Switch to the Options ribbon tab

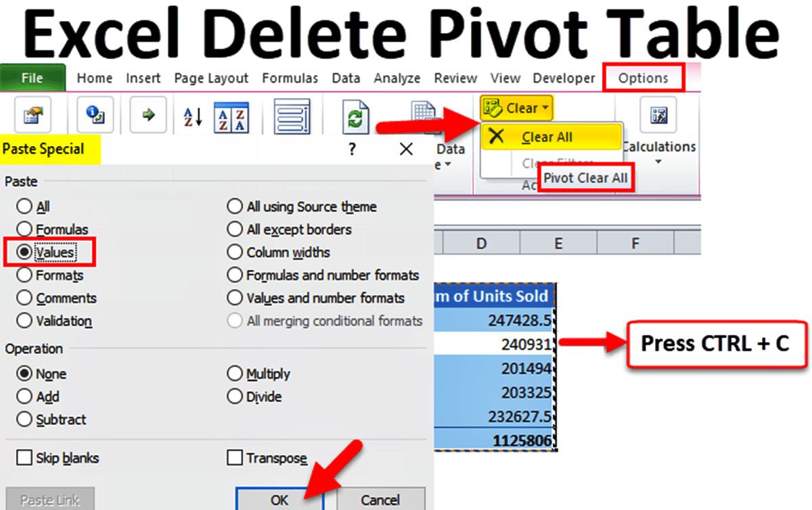click(x=643, y=78)
